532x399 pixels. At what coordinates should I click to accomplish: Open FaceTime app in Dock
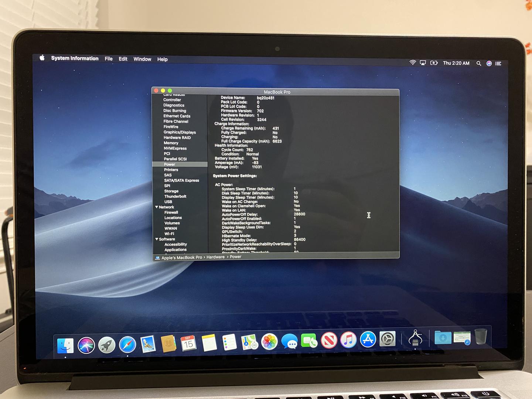pos(309,341)
